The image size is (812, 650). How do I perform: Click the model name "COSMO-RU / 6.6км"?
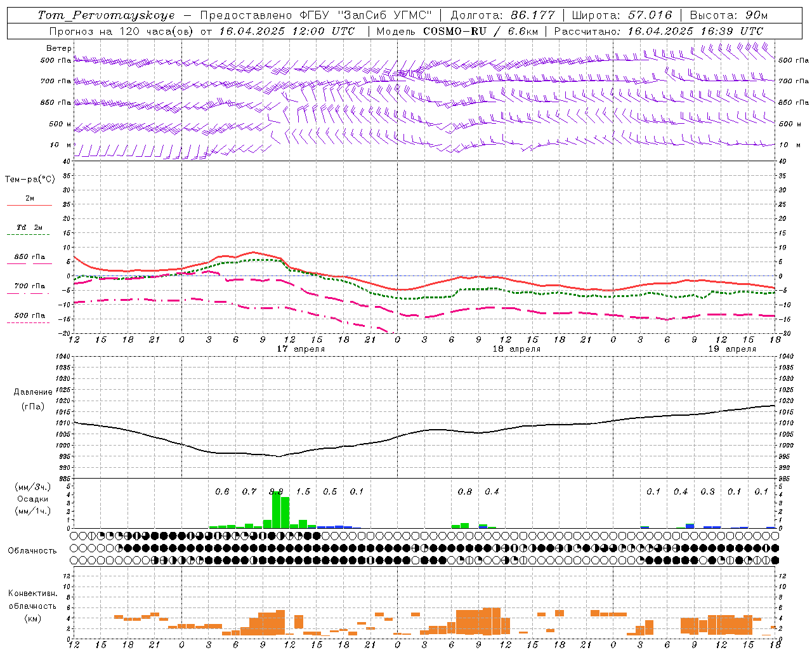(481, 31)
